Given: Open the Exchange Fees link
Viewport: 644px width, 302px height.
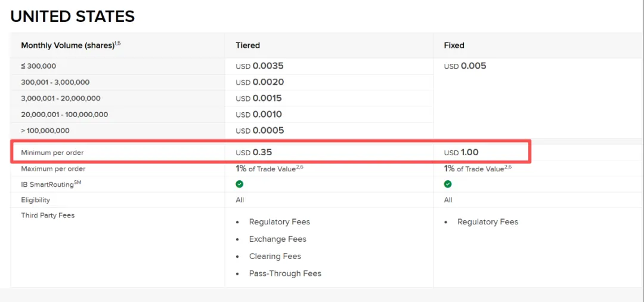Looking at the screenshot, I should pyautogui.click(x=277, y=239).
